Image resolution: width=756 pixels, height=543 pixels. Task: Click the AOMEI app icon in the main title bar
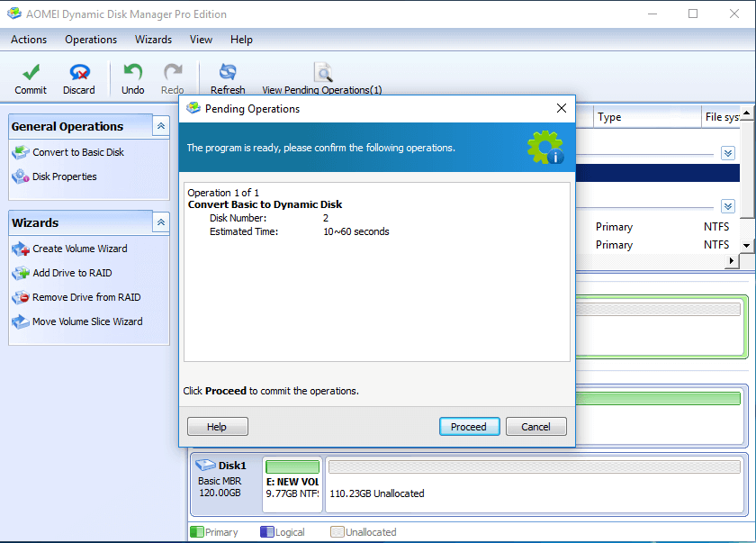click(x=14, y=14)
